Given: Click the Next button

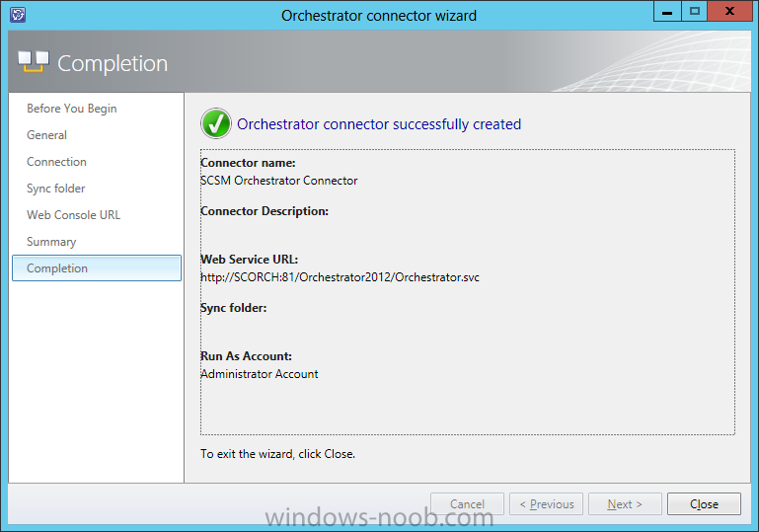Looking at the screenshot, I should coord(625,504).
